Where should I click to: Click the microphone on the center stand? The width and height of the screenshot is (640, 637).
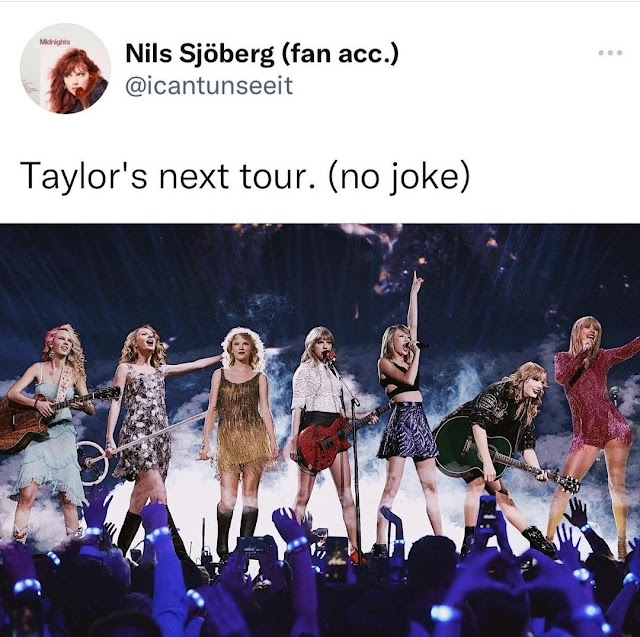tap(330, 357)
